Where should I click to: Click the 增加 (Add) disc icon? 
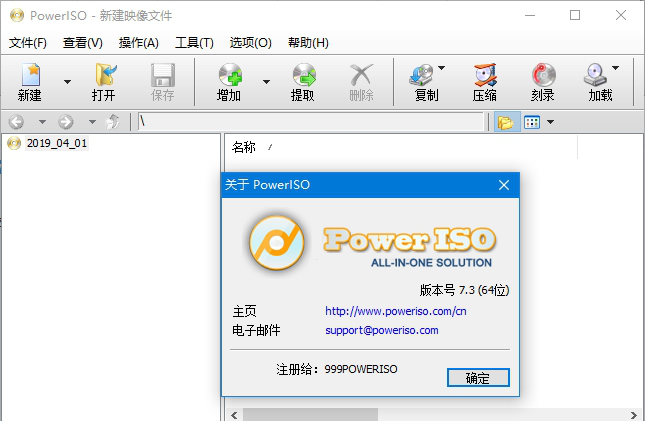pos(230,75)
